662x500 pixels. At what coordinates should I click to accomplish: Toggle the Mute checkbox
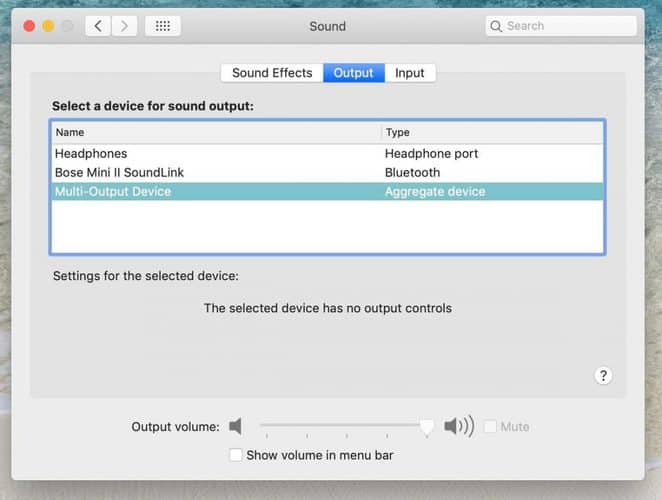[490, 427]
